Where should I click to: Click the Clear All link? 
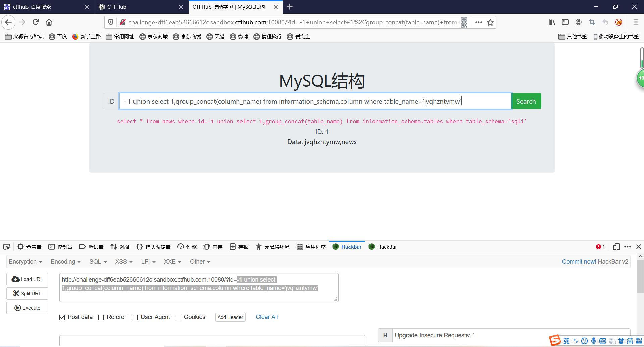[267, 317]
